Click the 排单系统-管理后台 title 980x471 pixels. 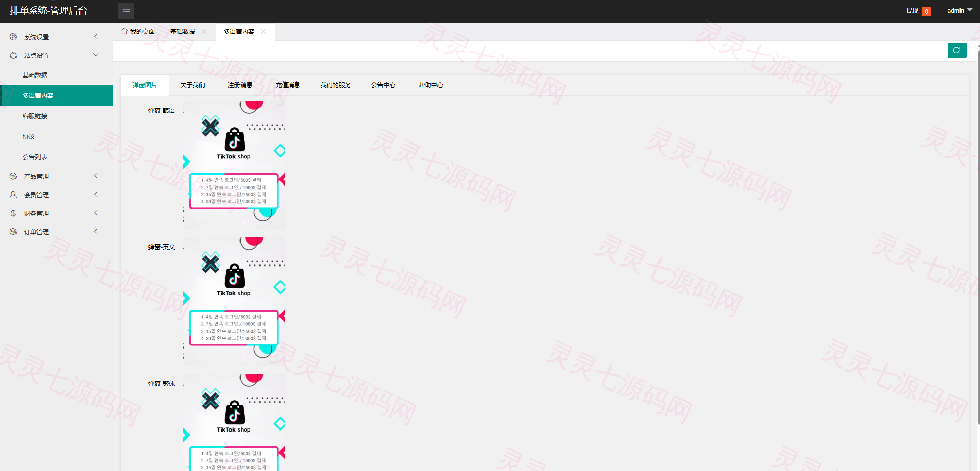[49, 11]
